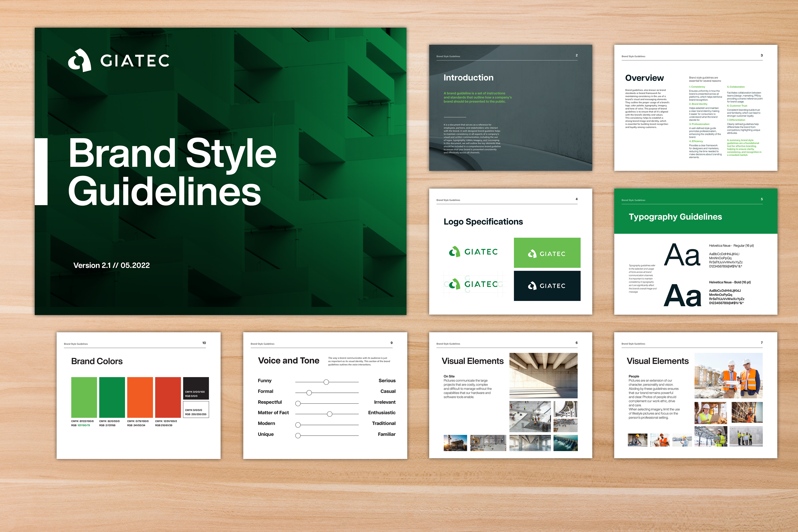Pick the white CMYK 0/0/0/0 swatch
The height and width of the screenshot is (532, 798).
click(196, 410)
